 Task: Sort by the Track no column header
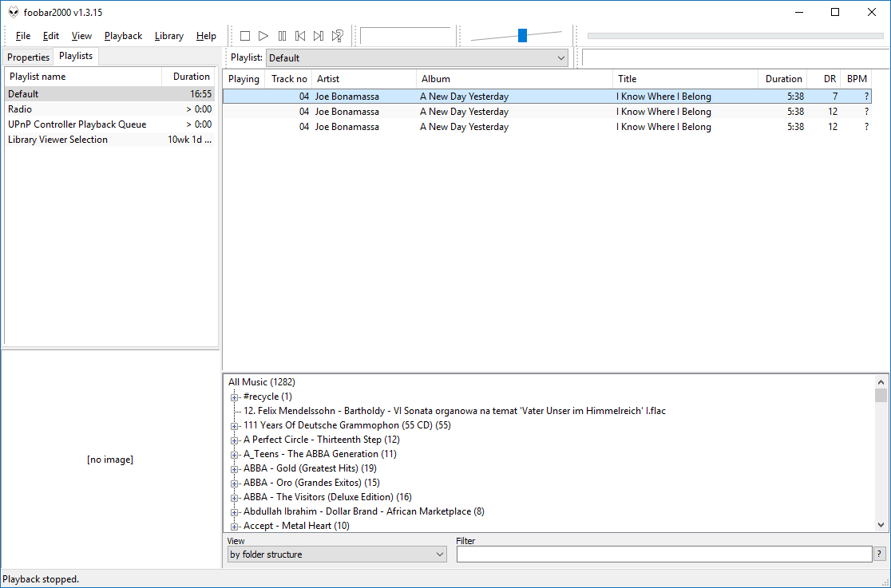click(x=289, y=79)
